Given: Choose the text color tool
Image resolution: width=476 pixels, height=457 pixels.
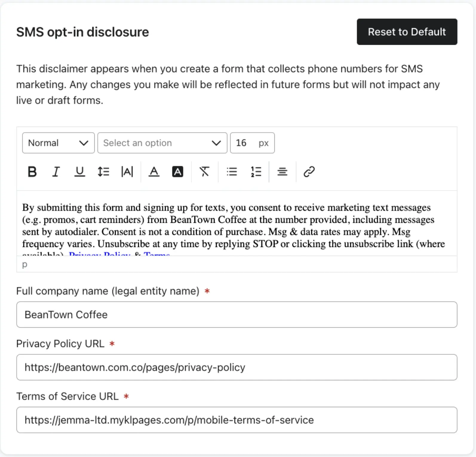Looking at the screenshot, I should click(x=154, y=172).
